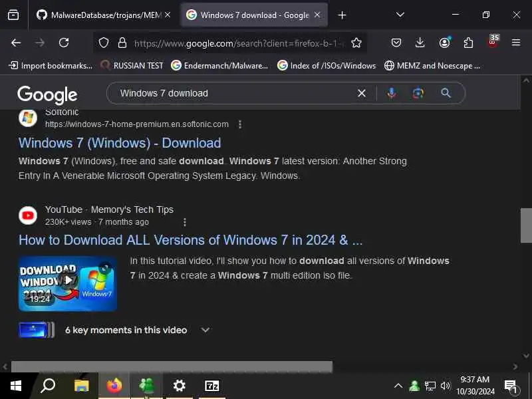List all tabs dropdown arrow
This screenshot has height=399, width=532.
point(400,15)
